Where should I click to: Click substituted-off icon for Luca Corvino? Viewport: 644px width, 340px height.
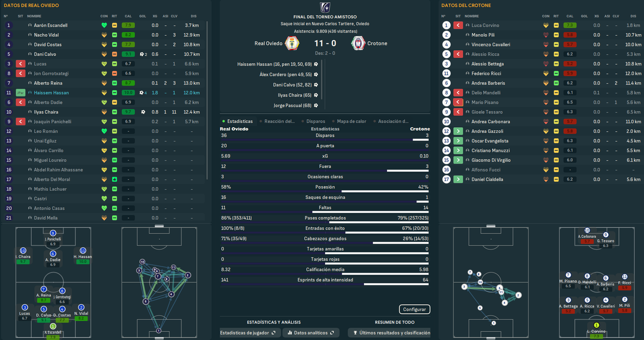[x=458, y=25]
